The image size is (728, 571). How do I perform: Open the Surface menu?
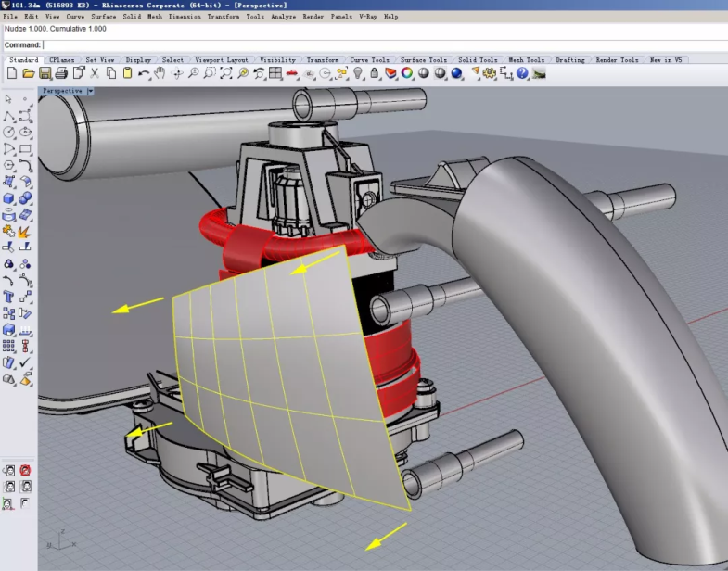103,17
